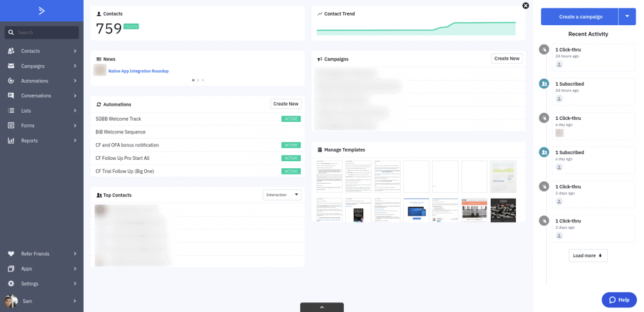The image size is (644, 312).
Task: Open Native App Integration Roundup link
Action: click(x=138, y=71)
